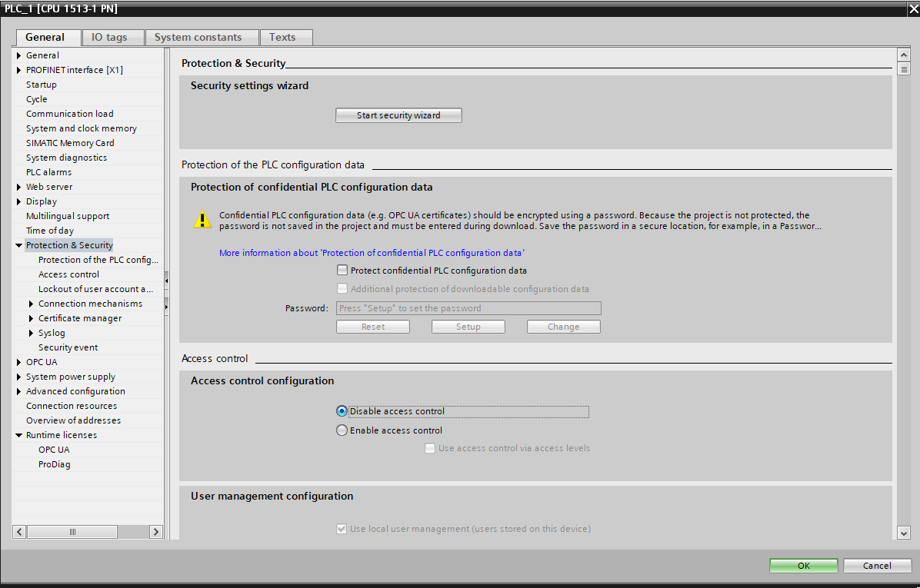Check Protect confidential PLC configuration data

(342, 271)
